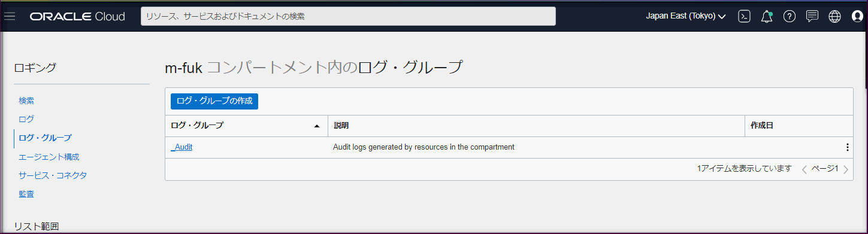Open actions menu for _Audit row
This screenshot has height=234, width=868.
point(847,147)
